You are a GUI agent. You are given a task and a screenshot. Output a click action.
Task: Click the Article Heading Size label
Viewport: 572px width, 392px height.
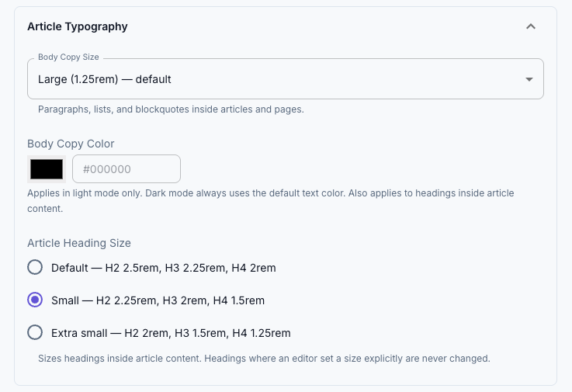79,243
